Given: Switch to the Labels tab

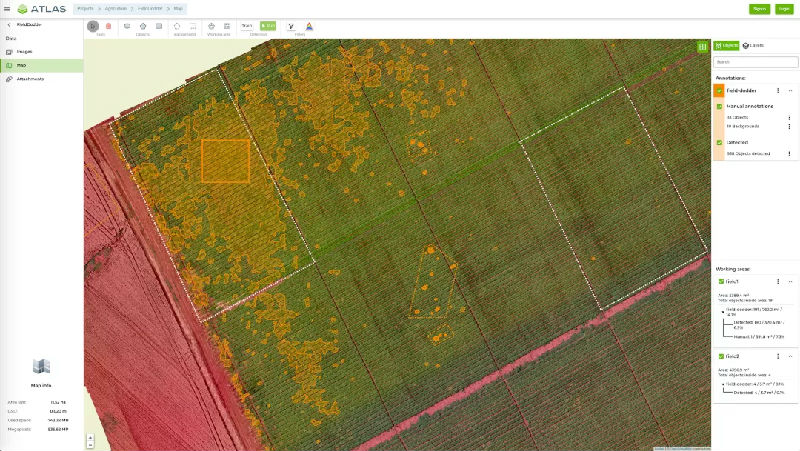Looking at the screenshot, I should tap(754, 46).
